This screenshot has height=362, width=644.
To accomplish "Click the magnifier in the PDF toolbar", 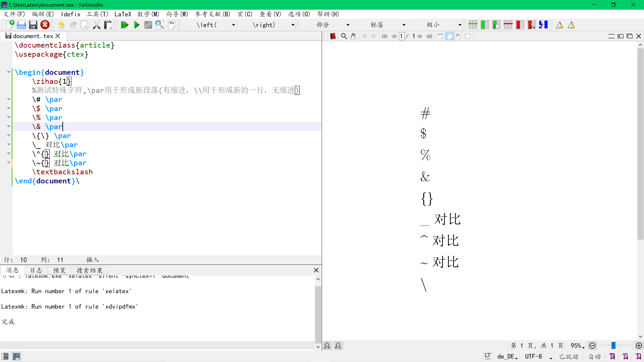I will pyautogui.click(x=344, y=36).
